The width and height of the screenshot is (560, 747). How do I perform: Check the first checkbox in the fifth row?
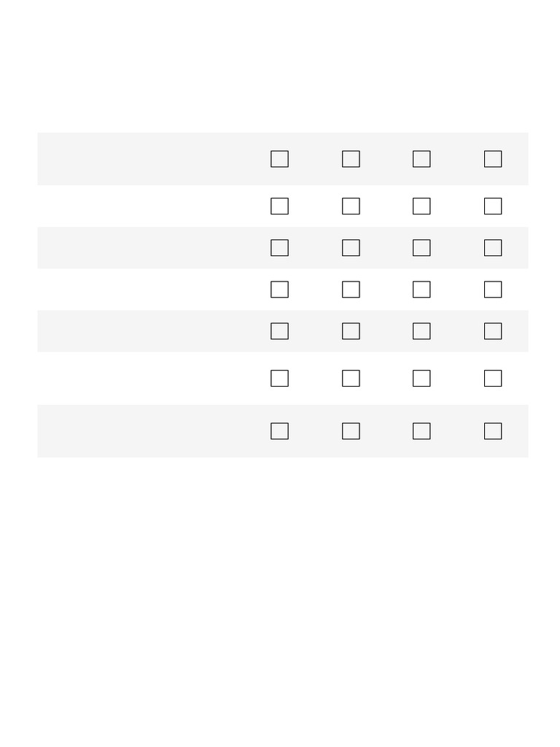(279, 331)
